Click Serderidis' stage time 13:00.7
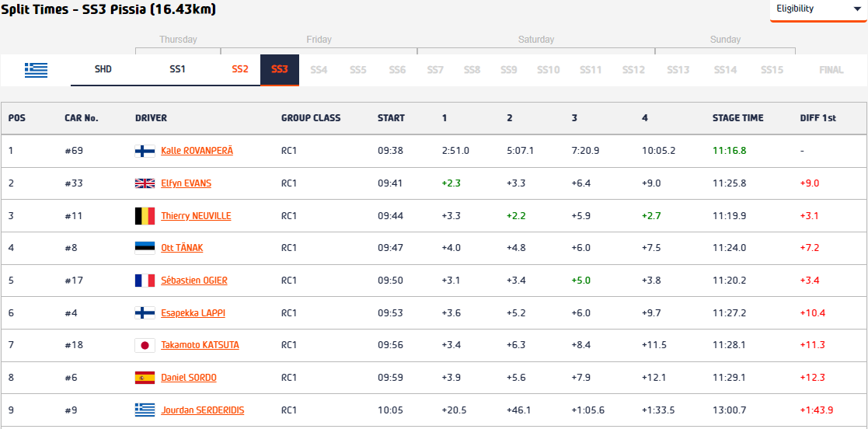The height and width of the screenshot is (429, 868). [728, 410]
